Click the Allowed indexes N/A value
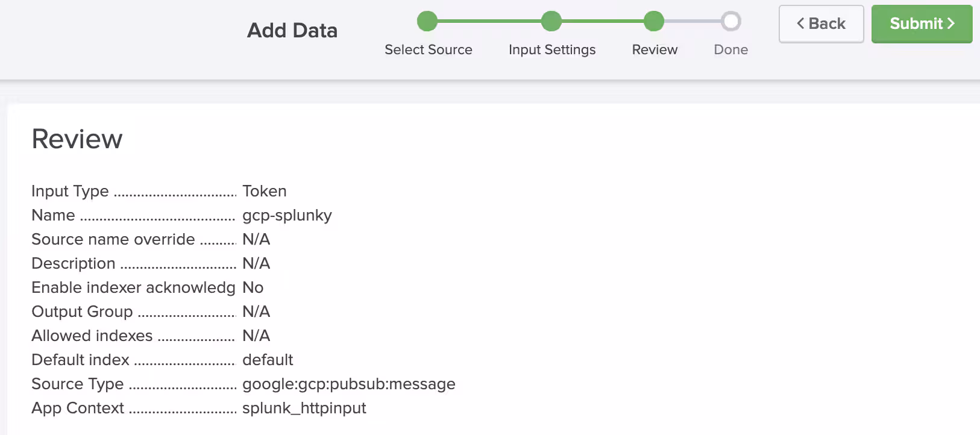The width and height of the screenshot is (980, 435). pos(256,336)
